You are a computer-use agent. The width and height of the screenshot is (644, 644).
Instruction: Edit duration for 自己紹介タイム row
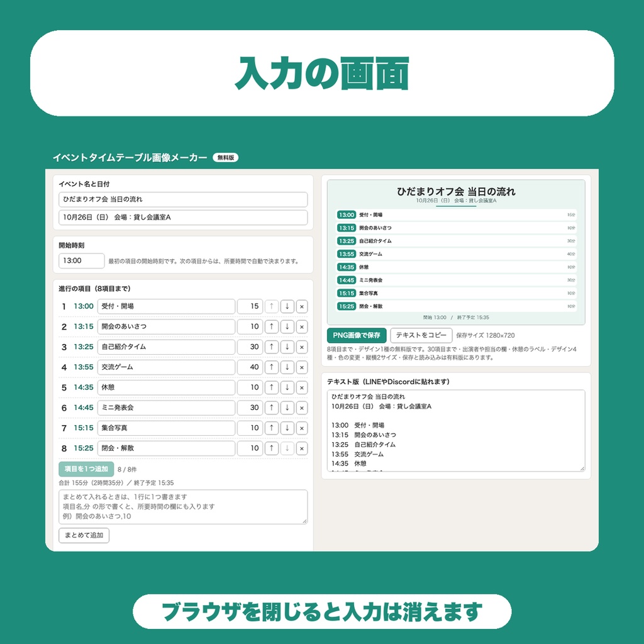click(250, 347)
